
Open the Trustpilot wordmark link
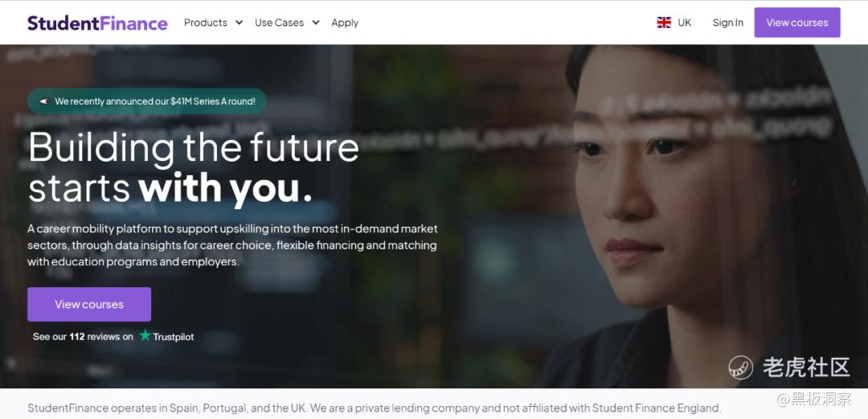[174, 336]
